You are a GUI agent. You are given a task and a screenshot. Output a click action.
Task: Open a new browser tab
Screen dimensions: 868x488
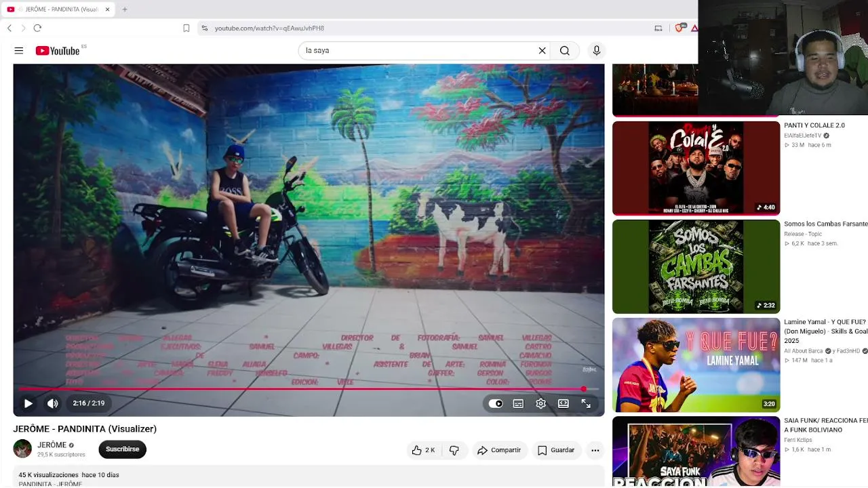click(x=125, y=9)
